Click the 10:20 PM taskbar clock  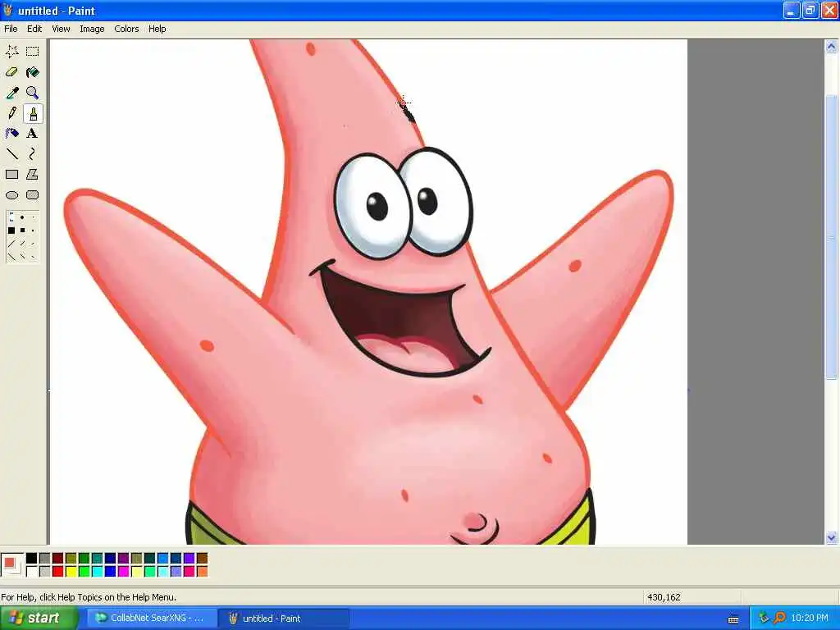pos(810,619)
